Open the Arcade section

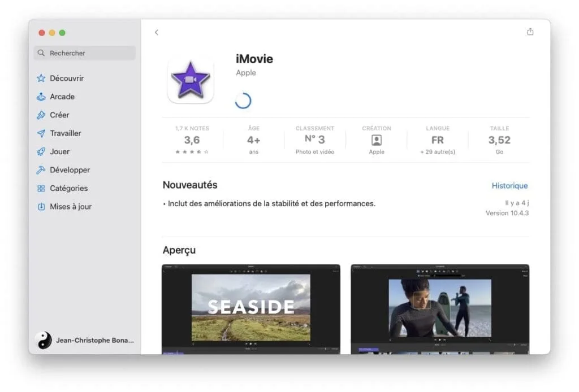tap(62, 97)
